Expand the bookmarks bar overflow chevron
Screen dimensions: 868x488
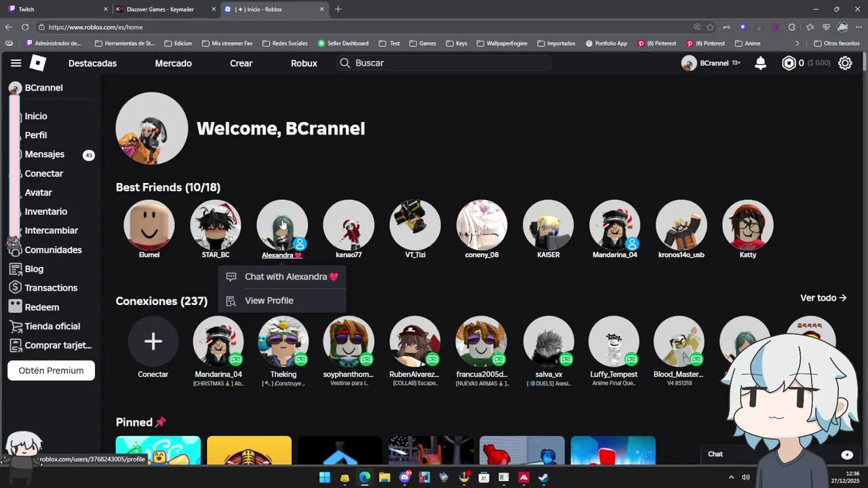click(797, 43)
